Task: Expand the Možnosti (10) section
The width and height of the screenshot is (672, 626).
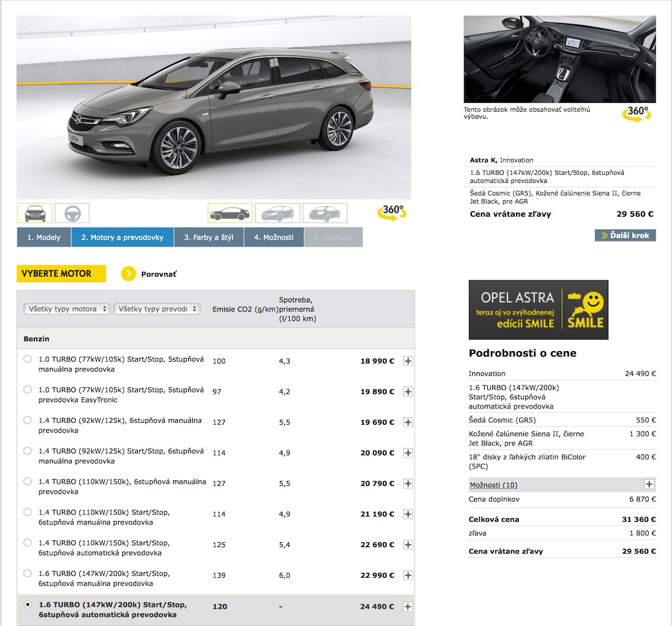Action: pyautogui.click(x=649, y=485)
